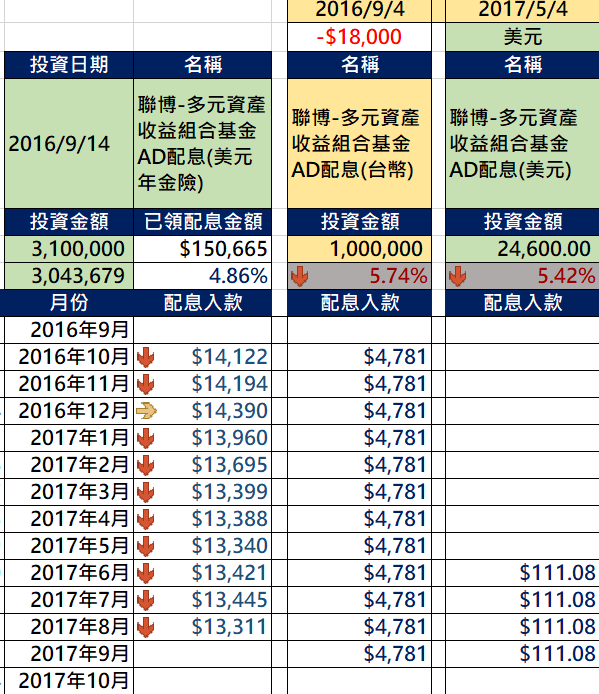This screenshot has width=599, height=694.
Task: Select the 2017年4月 row label
Action: 69,519
